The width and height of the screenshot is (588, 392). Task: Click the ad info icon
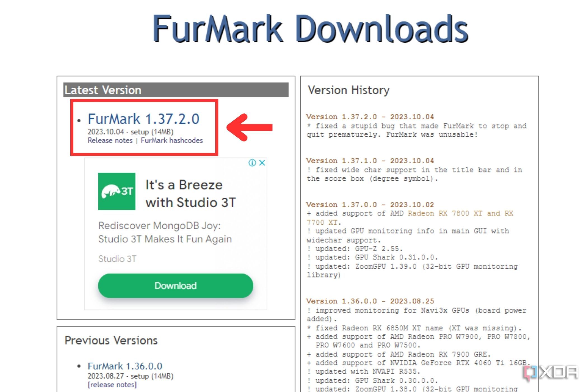(x=252, y=163)
